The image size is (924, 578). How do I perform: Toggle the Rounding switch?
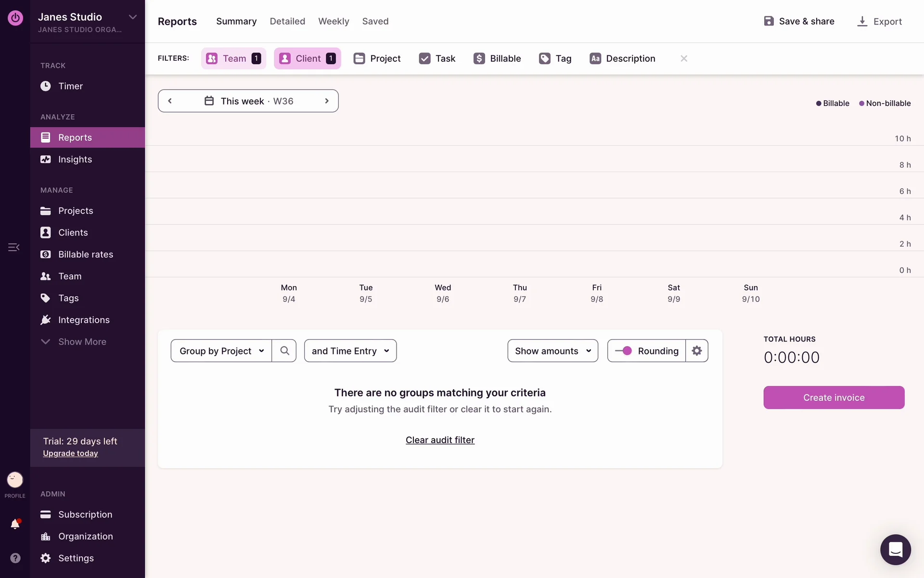(x=624, y=351)
